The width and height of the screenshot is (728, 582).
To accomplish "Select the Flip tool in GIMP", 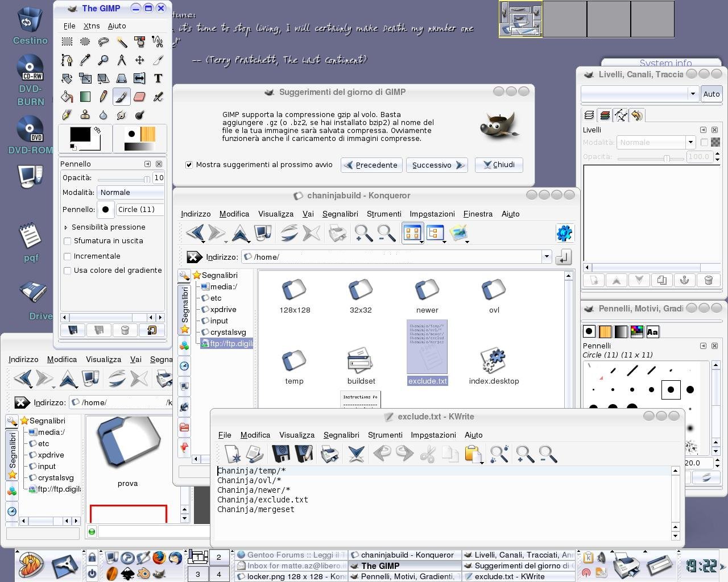I will [140, 78].
